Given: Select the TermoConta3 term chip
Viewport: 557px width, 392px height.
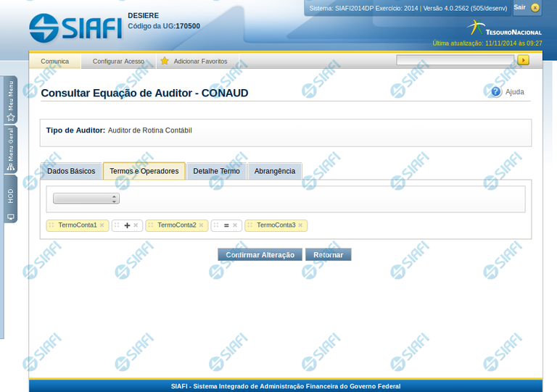Looking at the screenshot, I should pyautogui.click(x=276, y=225).
